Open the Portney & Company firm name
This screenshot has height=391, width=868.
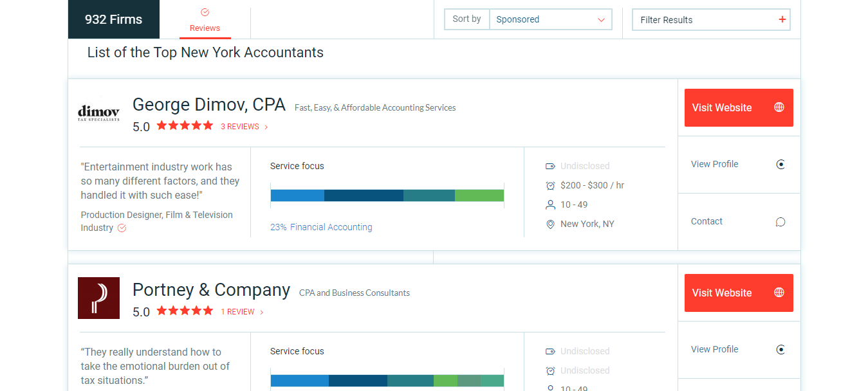click(x=211, y=290)
